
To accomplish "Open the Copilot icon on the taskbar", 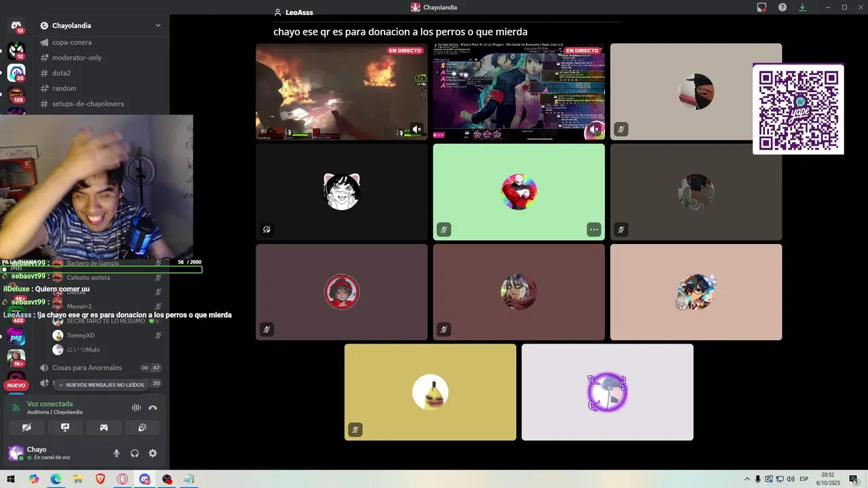I will click(33, 479).
